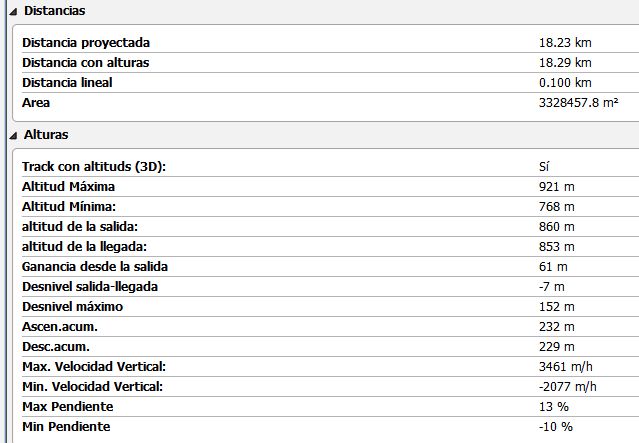This screenshot has width=639, height=443.
Task: Click the 18.29 km distance value
Action: coord(558,63)
